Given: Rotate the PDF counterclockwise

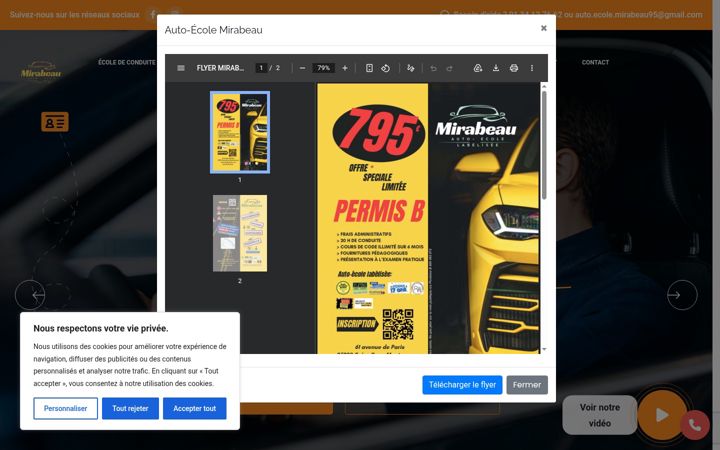Looking at the screenshot, I should pyautogui.click(x=386, y=68).
